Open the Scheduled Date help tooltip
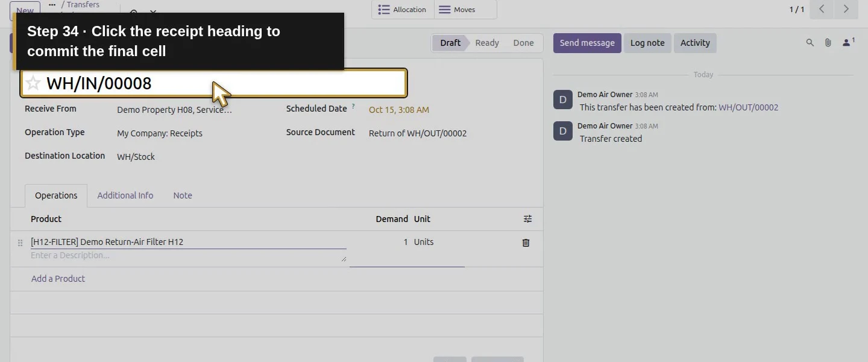This screenshot has height=362, width=868. click(353, 107)
